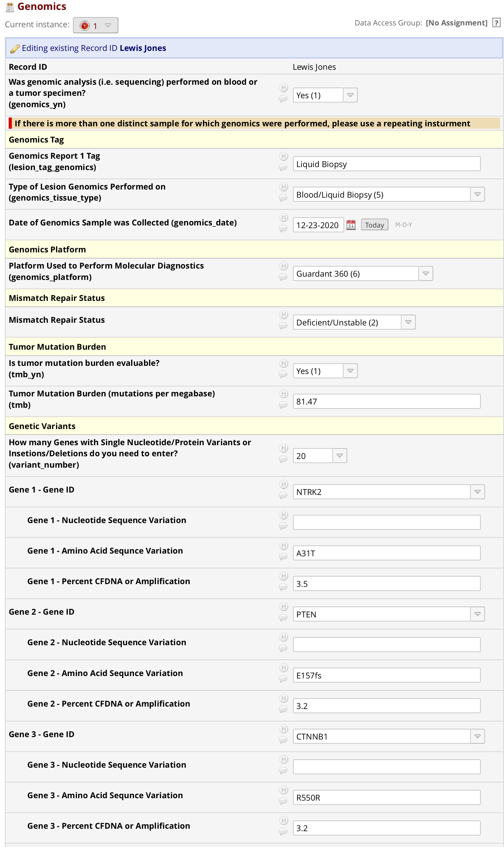View history icon for genomics_platform field

284,266
